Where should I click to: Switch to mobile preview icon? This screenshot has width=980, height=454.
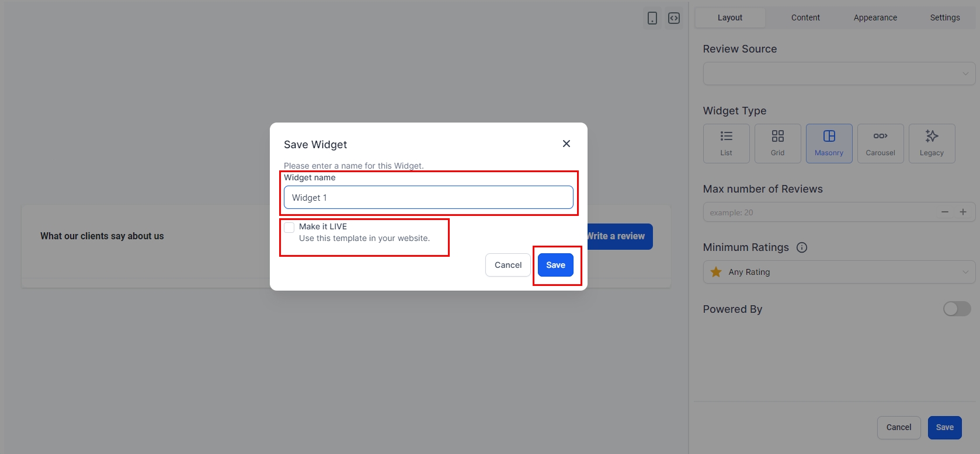(x=652, y=18)
